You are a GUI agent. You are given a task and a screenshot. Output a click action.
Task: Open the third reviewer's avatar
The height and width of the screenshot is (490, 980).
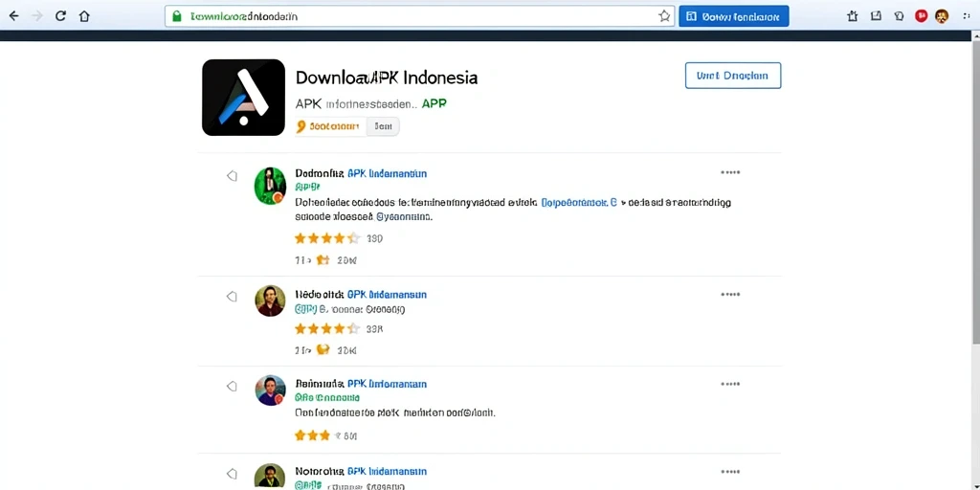pos(271,390)
